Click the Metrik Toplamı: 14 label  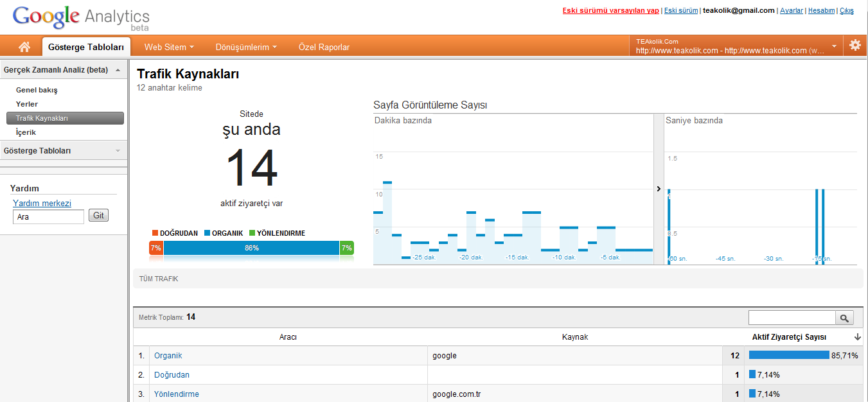(167, 317)
